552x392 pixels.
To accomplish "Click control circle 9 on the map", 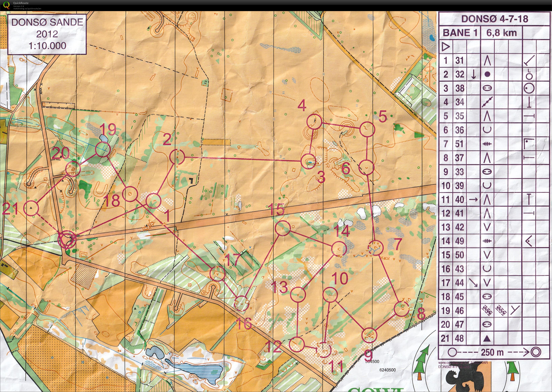I will [x=369, y=335].
